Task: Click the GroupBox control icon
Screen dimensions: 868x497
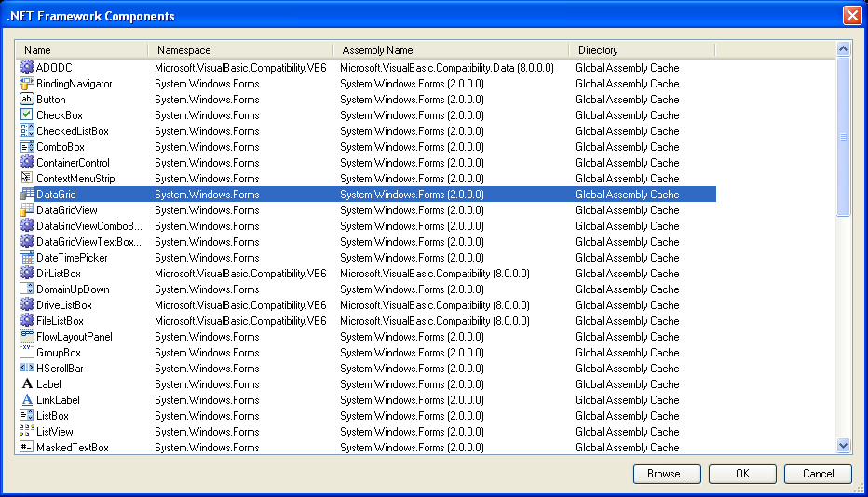Action: coord(27,352)
